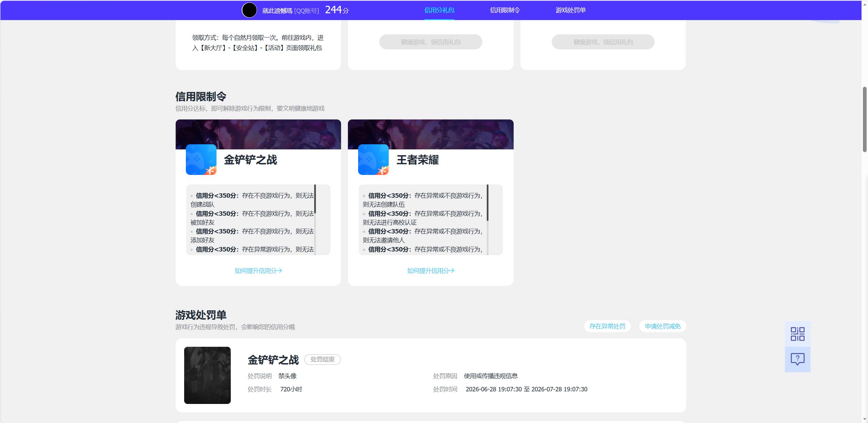The image size is (868, 423).
Task: Click the 244分 credit score in header
Action: point(337,10)
